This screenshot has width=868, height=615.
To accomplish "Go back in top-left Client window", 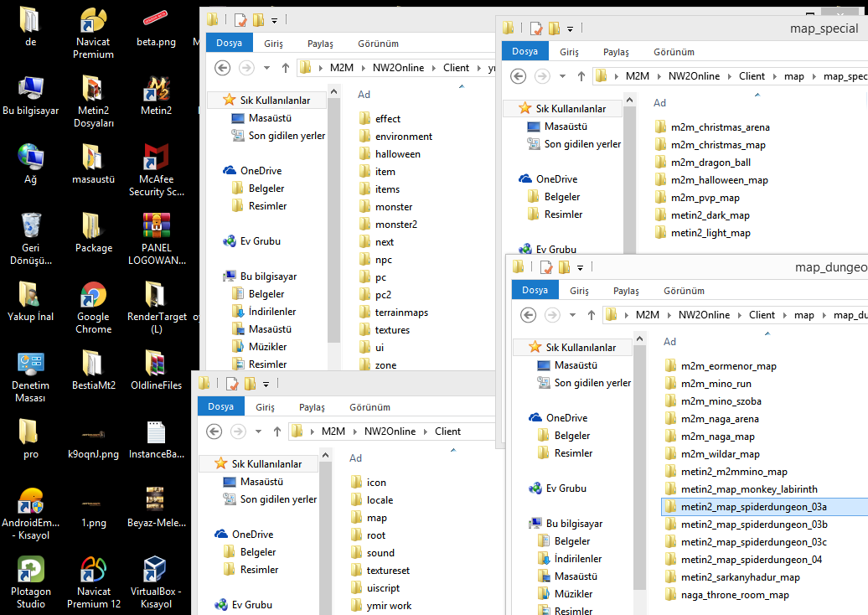I will pyautogui.click(x=223, y=68).
